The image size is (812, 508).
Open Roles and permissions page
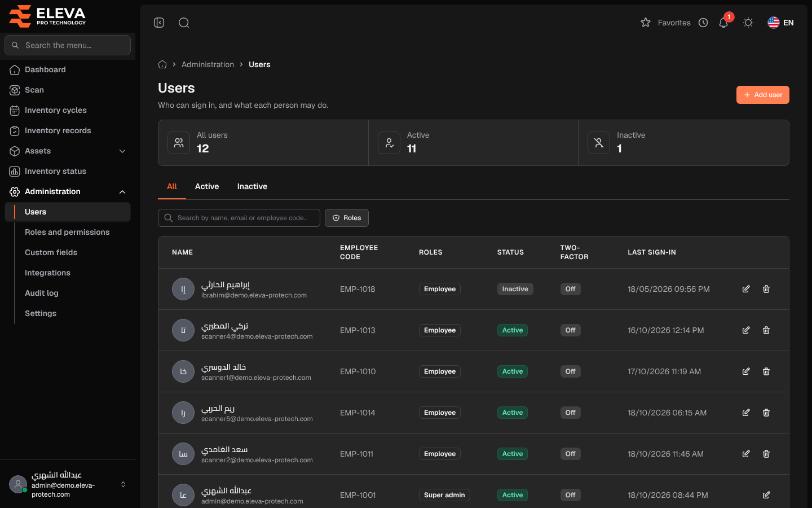pos(67,232)
